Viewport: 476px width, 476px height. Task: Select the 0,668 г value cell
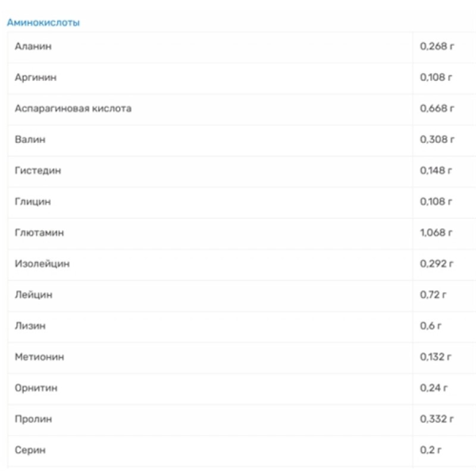tap(437, 108)
